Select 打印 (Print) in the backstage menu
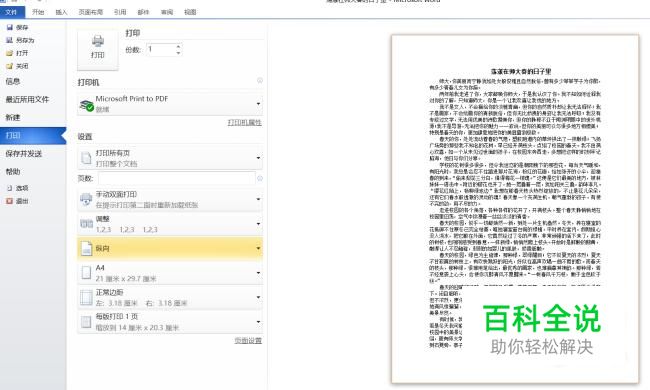This screenshot has height=390, width=650. (33, 136)
